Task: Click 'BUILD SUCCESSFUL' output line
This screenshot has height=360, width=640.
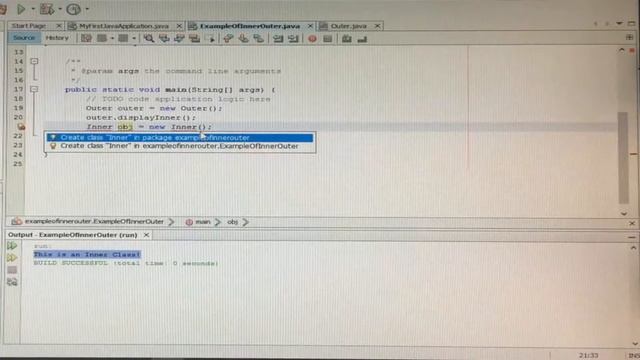Action: (126, 263)
